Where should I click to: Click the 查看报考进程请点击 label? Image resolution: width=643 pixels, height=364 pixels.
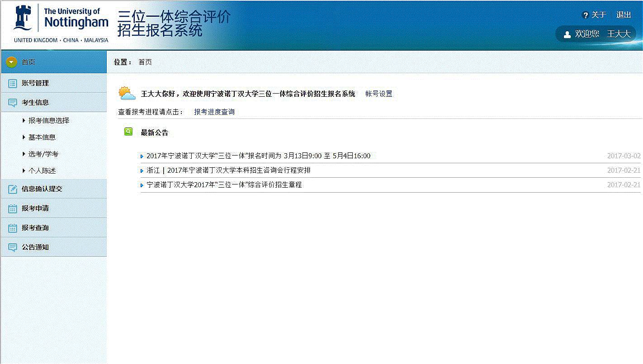click(151, 112)
